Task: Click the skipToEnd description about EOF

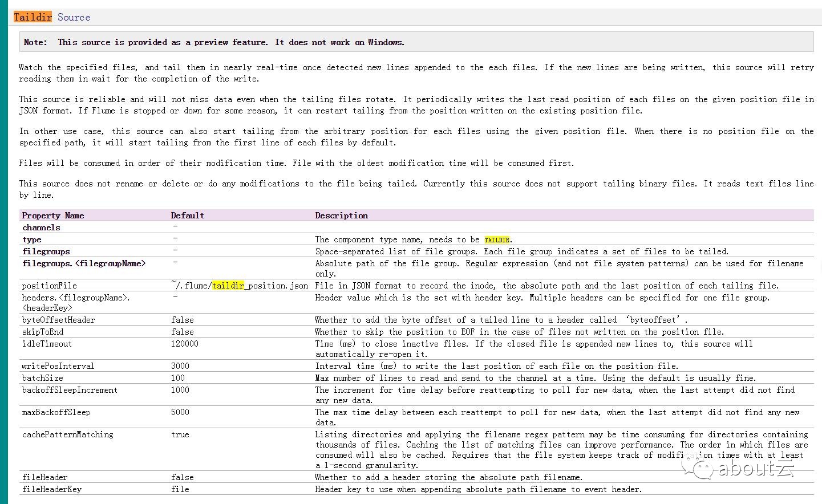Action: point(520,332)
